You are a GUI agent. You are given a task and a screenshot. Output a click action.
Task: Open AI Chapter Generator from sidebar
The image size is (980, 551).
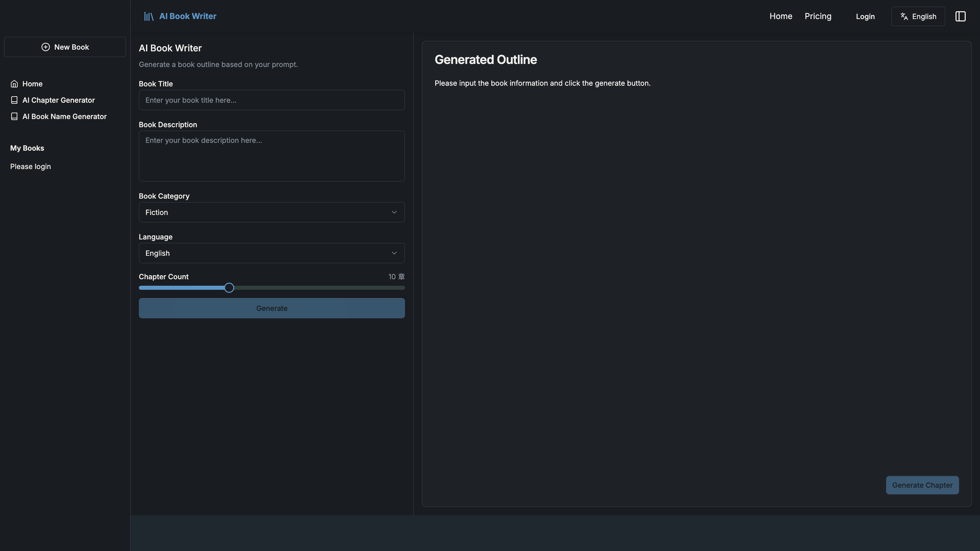point(58,100)
